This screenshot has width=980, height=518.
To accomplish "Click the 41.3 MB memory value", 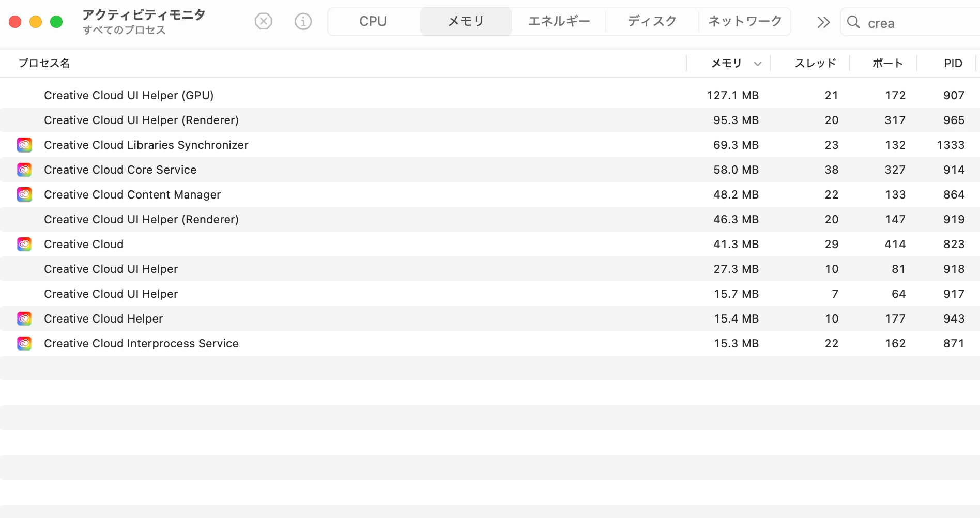I will [736, 244].
